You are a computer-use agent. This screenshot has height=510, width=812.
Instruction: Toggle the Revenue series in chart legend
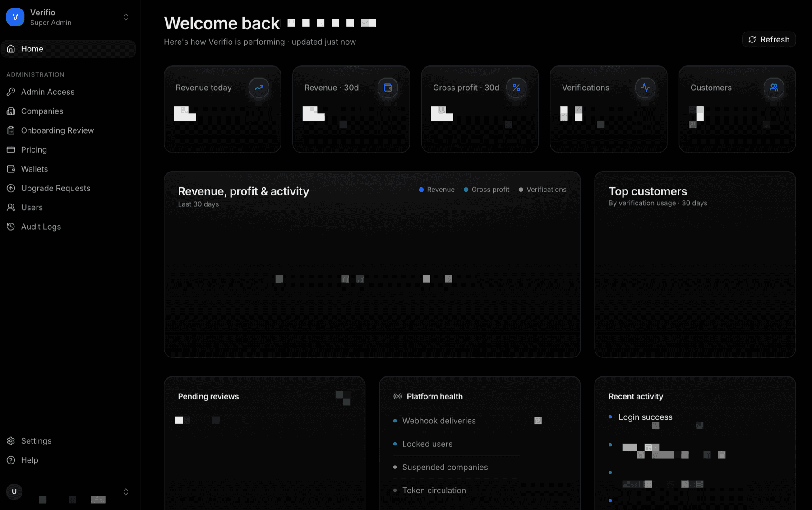[437, 190]
